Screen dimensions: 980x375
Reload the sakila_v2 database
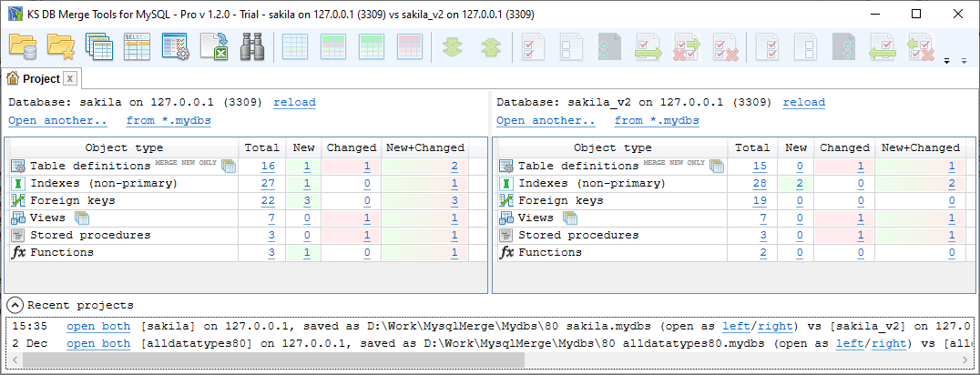pos(803,103)
